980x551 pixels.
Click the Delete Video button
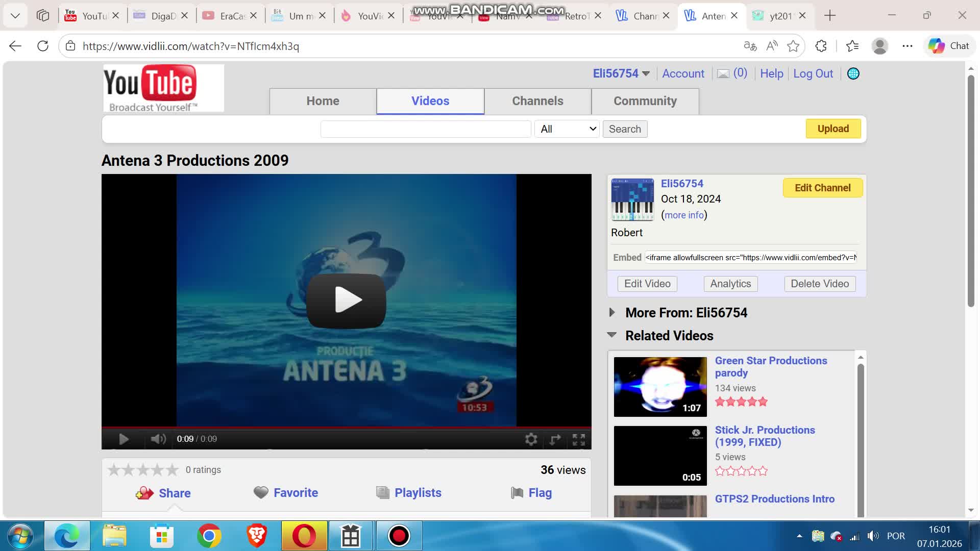819,284
